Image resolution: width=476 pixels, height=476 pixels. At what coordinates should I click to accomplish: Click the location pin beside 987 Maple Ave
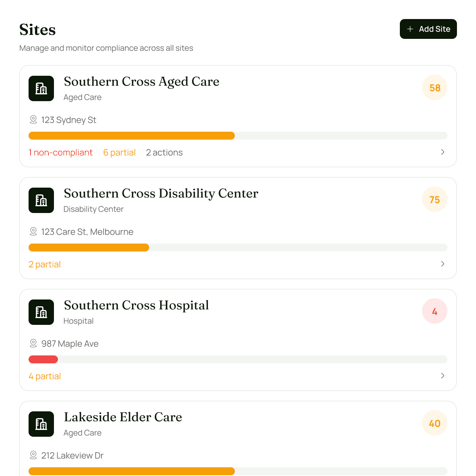pos(33,344)
